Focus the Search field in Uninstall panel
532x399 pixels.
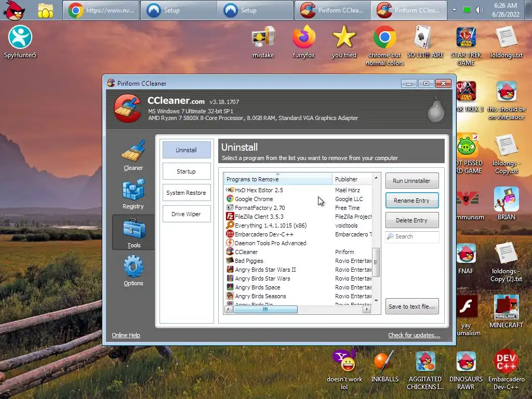(x=412, y=236)
